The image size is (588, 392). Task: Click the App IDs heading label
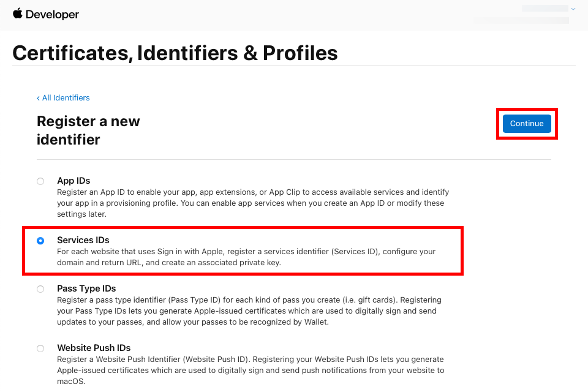pyautogui.click(x=73, y=181)
